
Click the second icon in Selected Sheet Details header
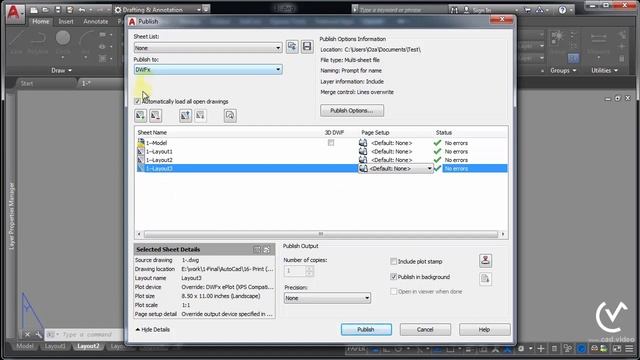click(x=267, y=249)
